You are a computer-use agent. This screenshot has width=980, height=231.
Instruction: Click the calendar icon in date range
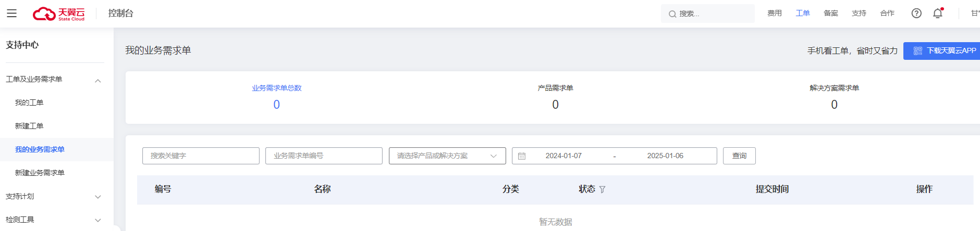tap(522, 156)
